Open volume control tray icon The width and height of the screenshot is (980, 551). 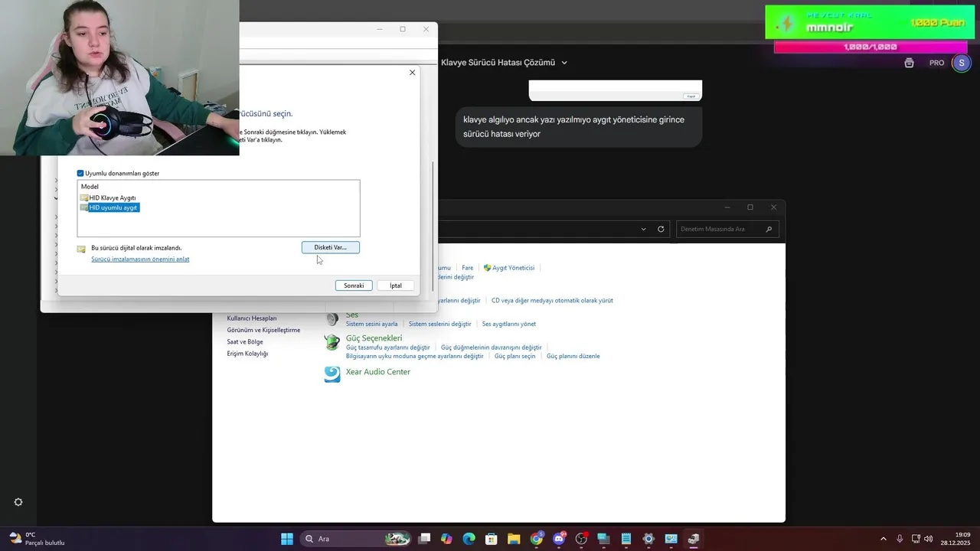tap(929, 539)
